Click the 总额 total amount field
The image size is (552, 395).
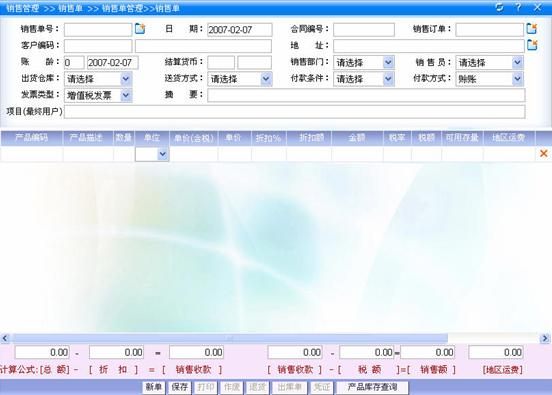42,352
